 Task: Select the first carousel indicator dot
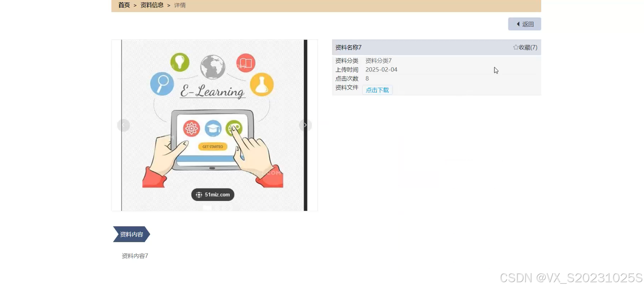207,207
